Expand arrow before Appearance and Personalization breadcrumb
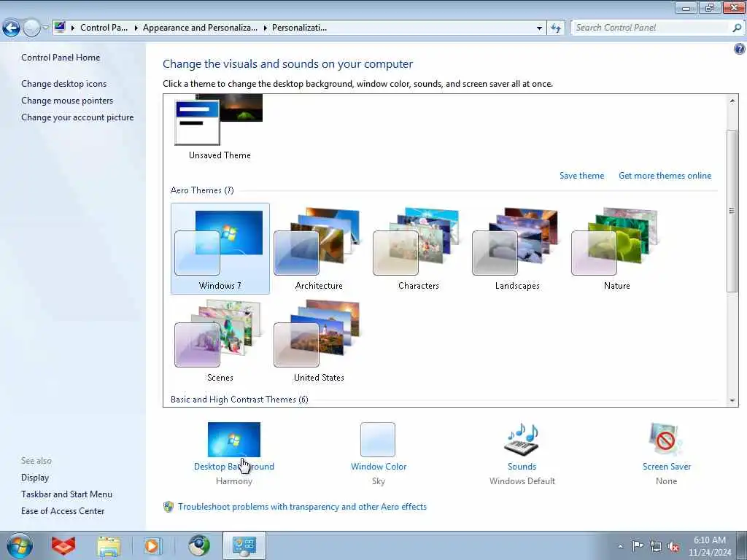 tap(136, 28)
